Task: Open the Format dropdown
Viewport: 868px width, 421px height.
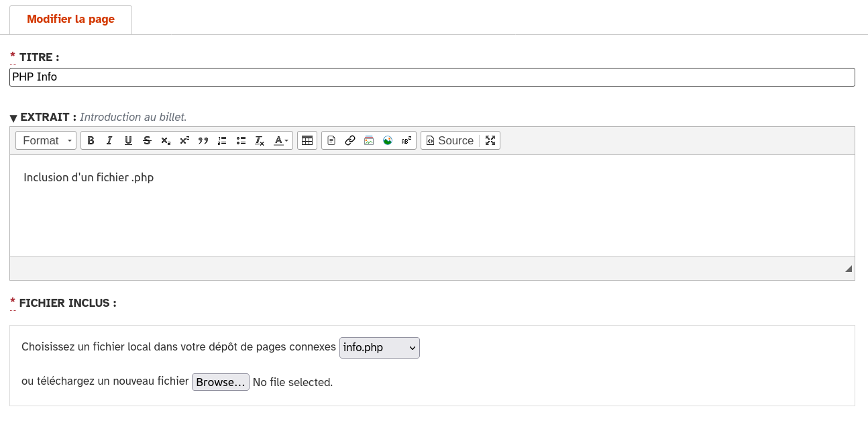Action: 46,140
